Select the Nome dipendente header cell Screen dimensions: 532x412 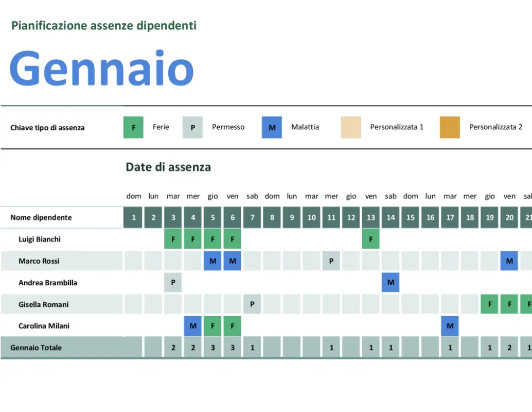tap(61, 217)
